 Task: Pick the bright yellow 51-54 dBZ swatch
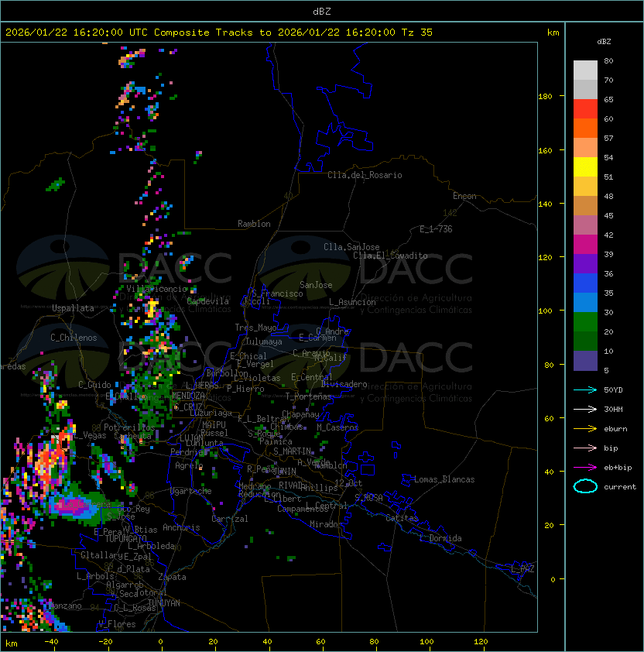pos(585,166)
